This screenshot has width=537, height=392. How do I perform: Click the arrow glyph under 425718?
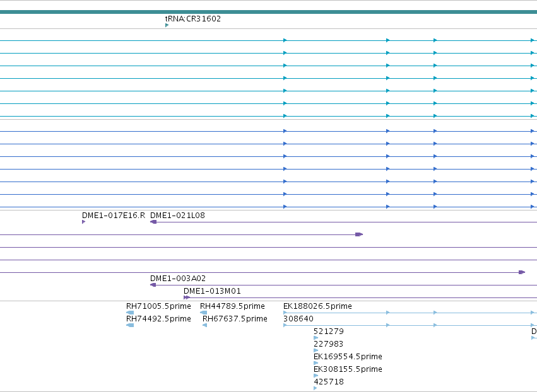coord(316,388)
